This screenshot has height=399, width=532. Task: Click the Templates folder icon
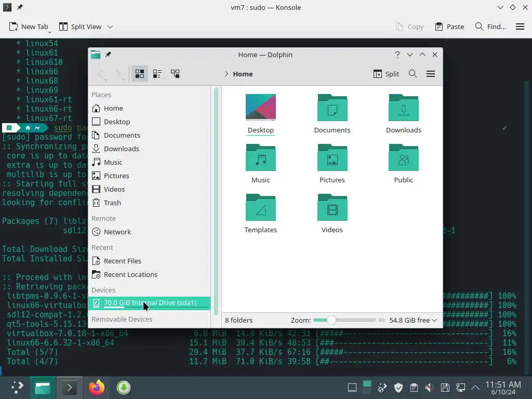(261, 207)
